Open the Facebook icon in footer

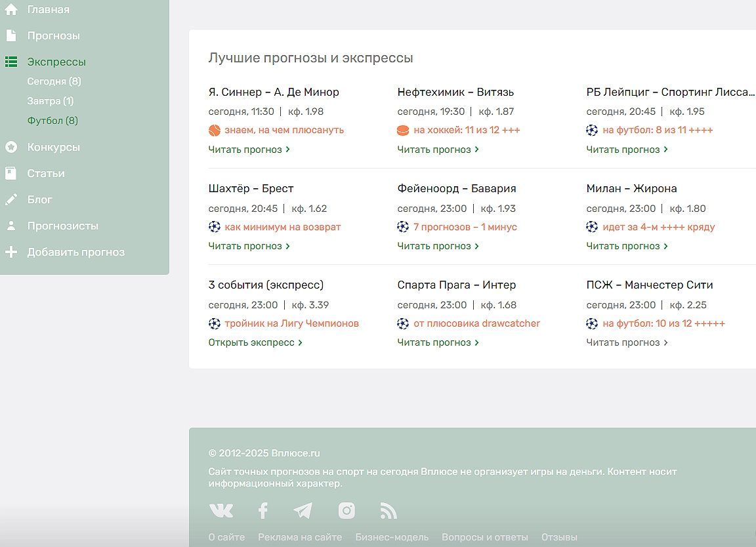click(262, 510)
